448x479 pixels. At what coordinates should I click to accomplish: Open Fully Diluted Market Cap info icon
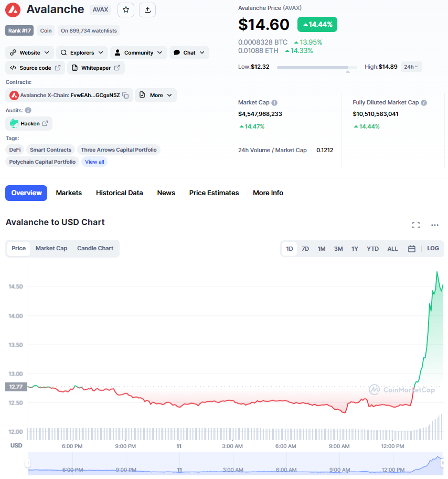tap(424, 103)
